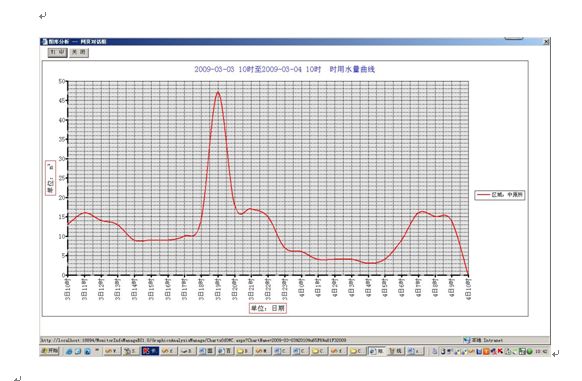Click the Intranet zone status bar indicator
Viewport: 582px width, 381px height.
[x=483, y=340]
